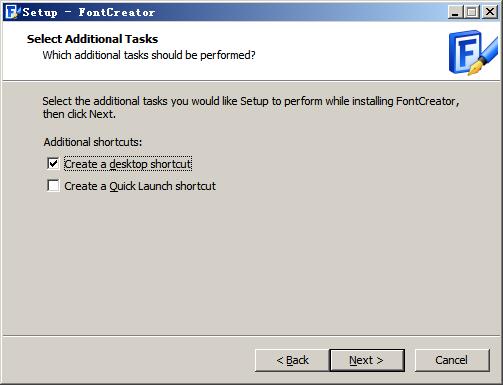This screenshot has width=503, height=385.
Task: Click the disabled maximize button
Action: (471, 12)
